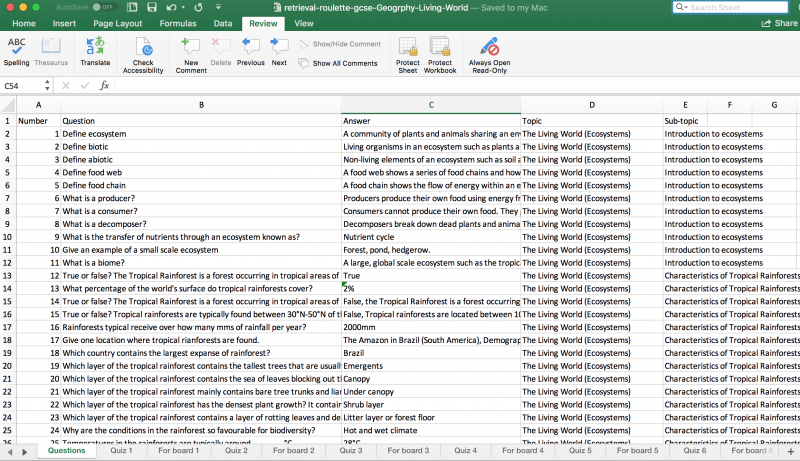
Task: Enable Always Open Read-Only
Action: coord(489,54)
